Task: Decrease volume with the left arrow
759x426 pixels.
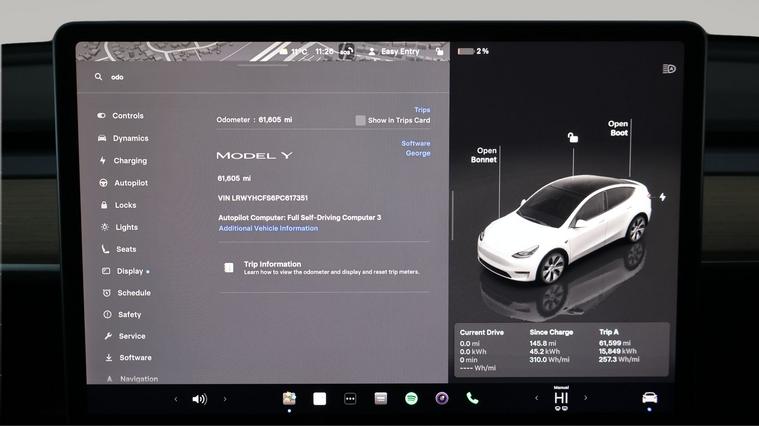Action: click(x=176, y=399)
